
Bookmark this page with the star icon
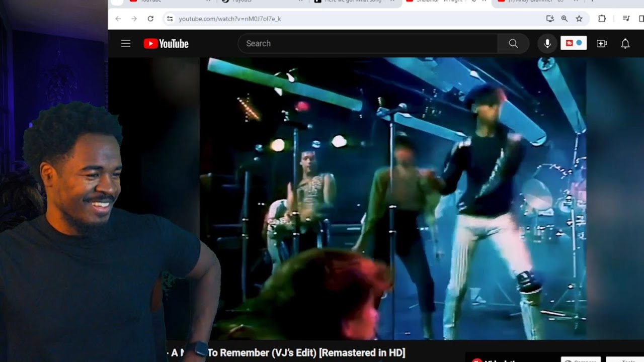point(579,19)
